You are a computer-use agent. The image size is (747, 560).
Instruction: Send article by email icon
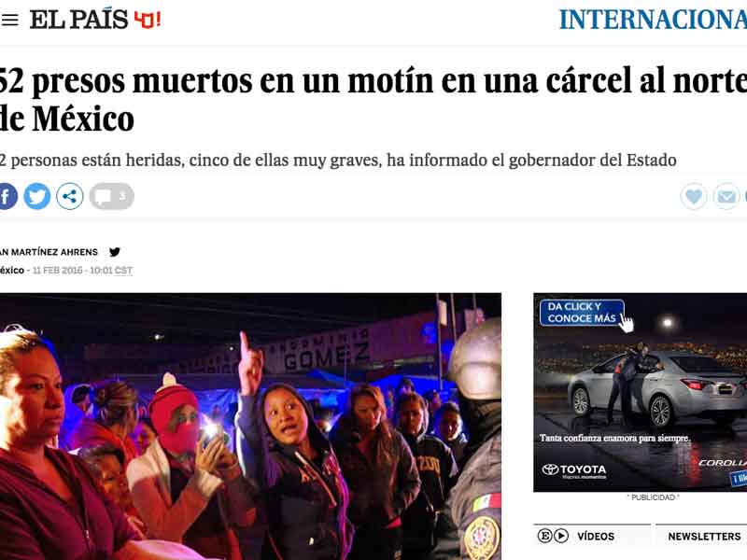pyautogui.click(x=726, y=196)
